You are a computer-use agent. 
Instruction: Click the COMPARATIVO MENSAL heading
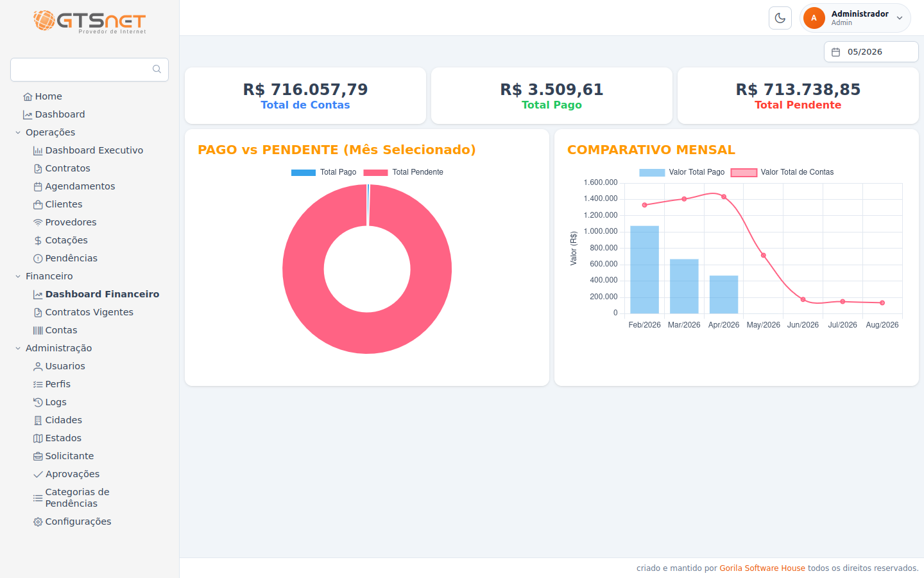(x=651, y=150)
